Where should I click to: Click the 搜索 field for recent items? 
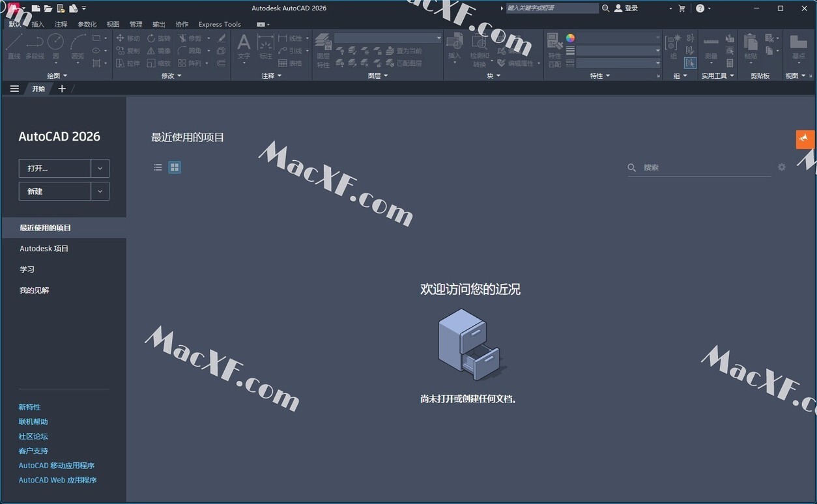tap(699, 167)
